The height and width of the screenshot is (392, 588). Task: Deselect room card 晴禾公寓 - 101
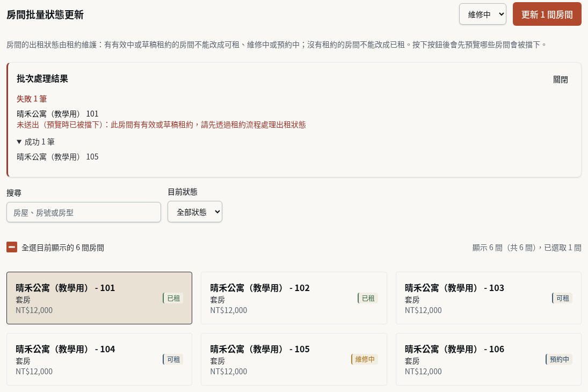[99, 298]
